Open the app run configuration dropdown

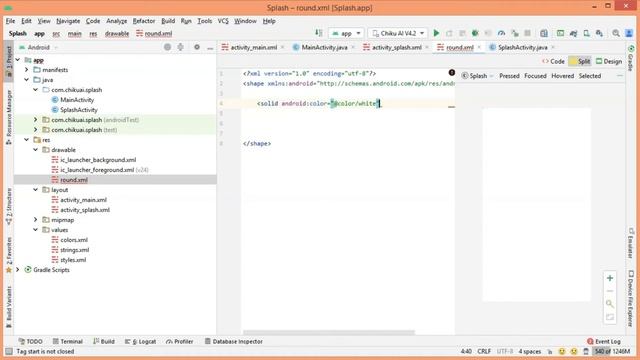(346, 33)
